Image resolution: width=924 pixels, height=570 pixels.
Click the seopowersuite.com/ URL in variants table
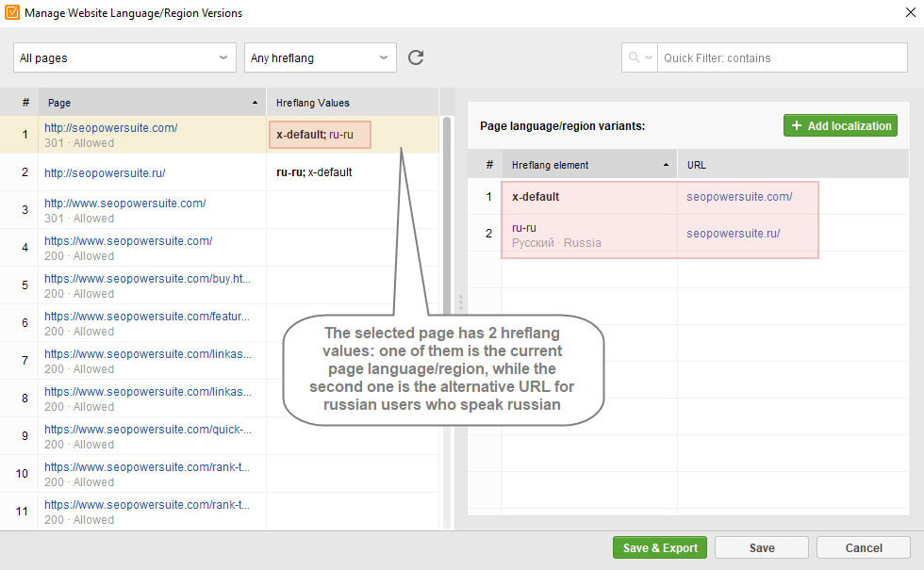tap(739, 197)
